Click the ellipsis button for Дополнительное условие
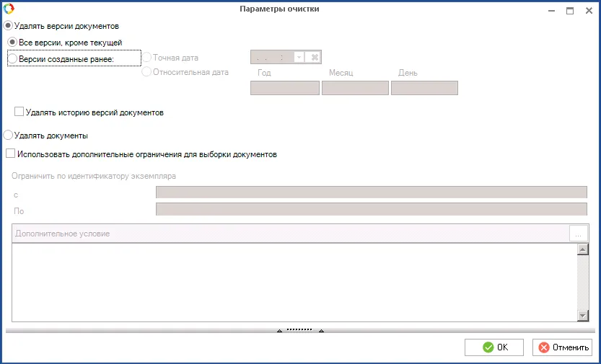This screenshot has width=601, height=364. [x=578, y=234]
